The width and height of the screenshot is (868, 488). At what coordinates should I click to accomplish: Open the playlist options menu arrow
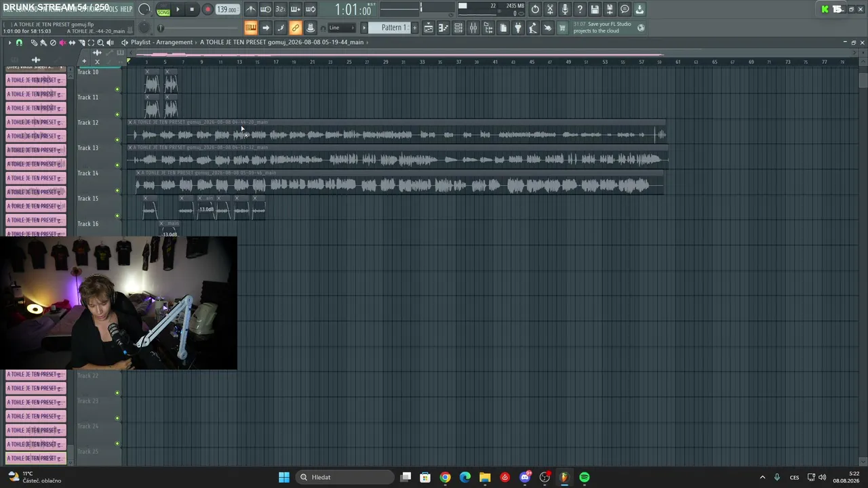[9, 43]
